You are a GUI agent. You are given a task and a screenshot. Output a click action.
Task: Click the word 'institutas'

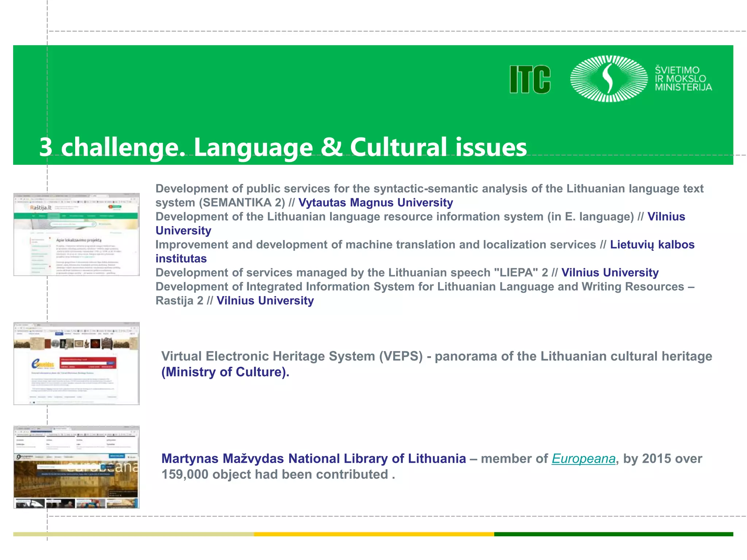click(x=181, y=258)
